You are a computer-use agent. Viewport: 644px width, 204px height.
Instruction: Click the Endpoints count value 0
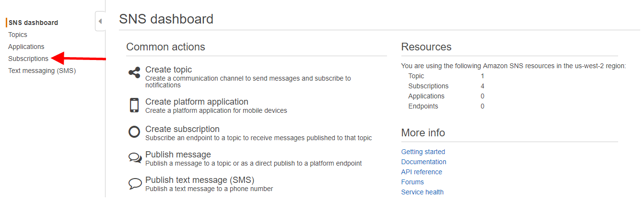pyautogui.click(x=482, y=106)
